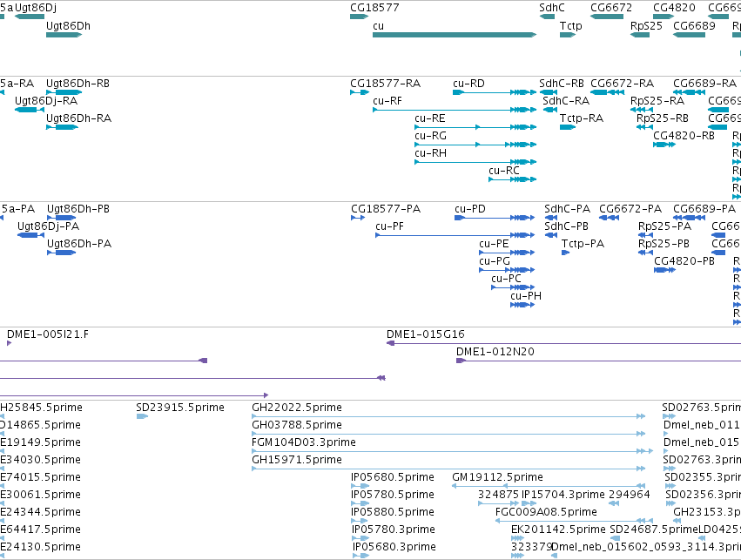Viewport: 741px width, 560px height.
Task: Select Ugt86Dj-PA protein
Action: [30, 235]
